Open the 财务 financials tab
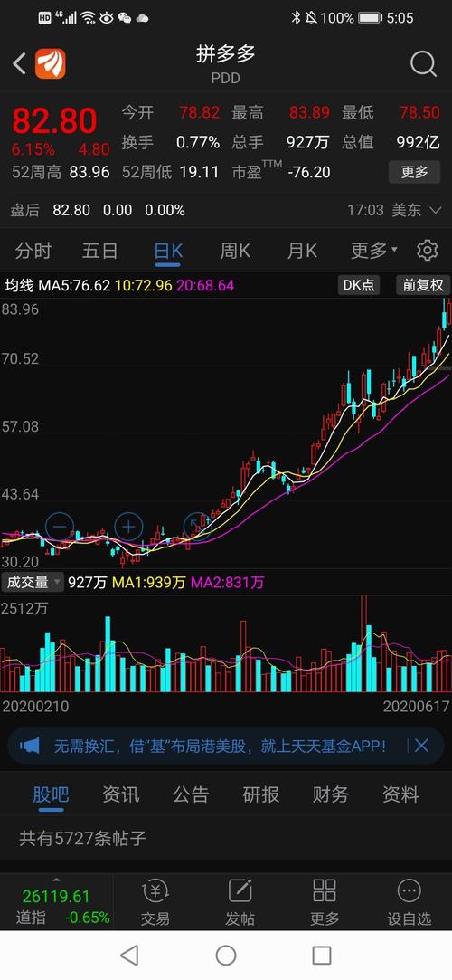This screenshot has width=452, height=980. point(330,794)
